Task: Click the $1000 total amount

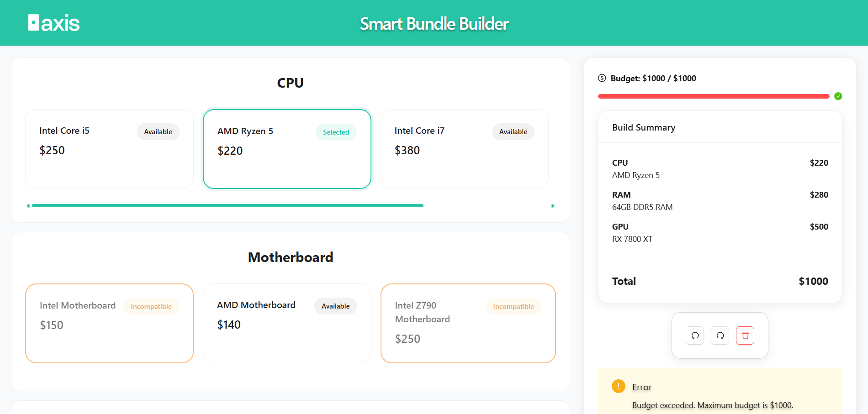Action: [x=813, y=281]
